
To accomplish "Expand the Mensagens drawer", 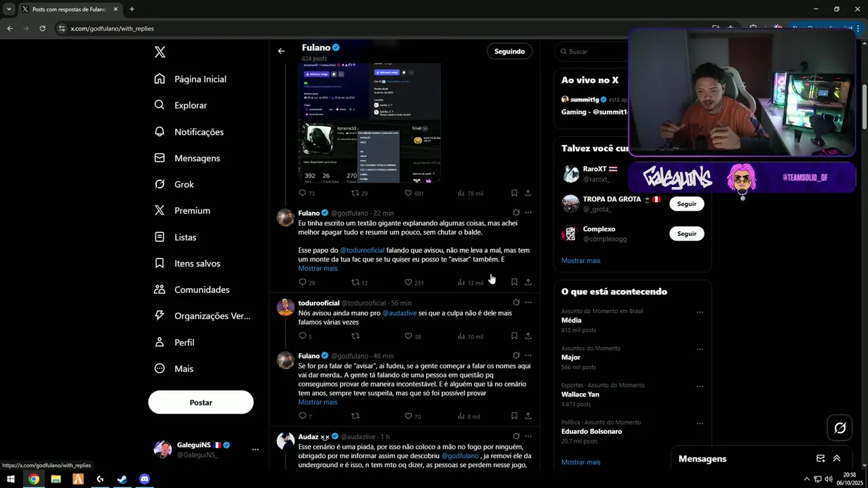I will click(837, 459).
